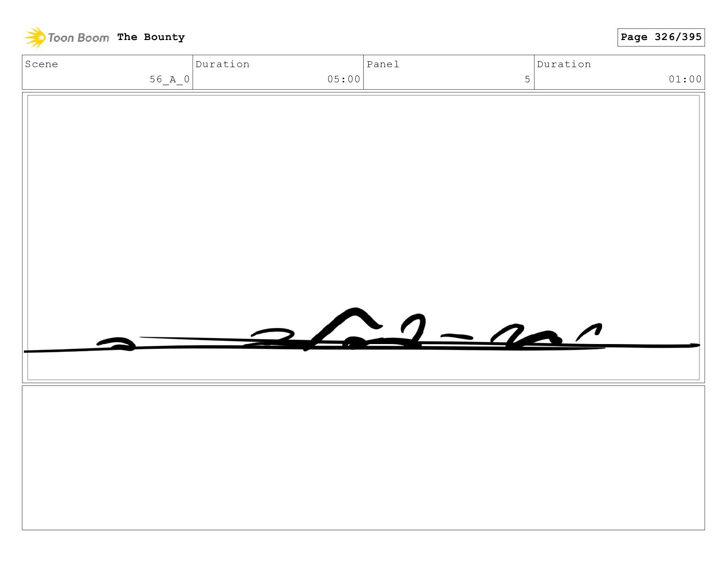Click the Scene label
The width and height of the screenshot is (728, 563).
[41, 64]
